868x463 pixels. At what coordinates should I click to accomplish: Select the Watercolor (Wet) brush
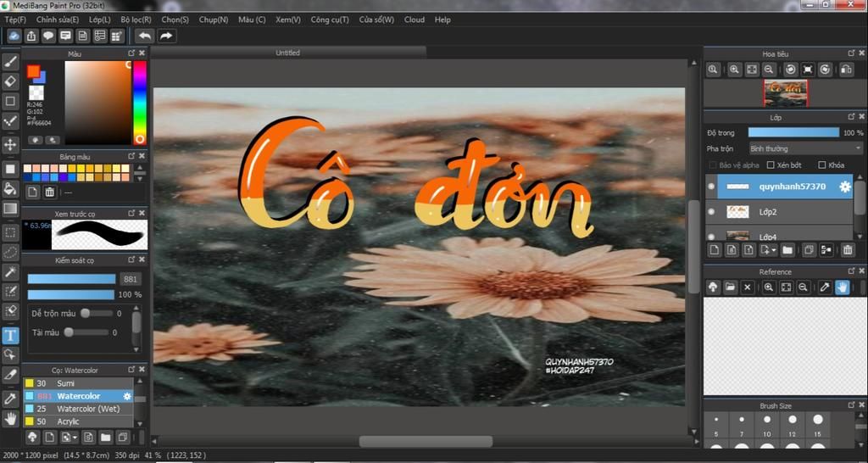[78, 409]
